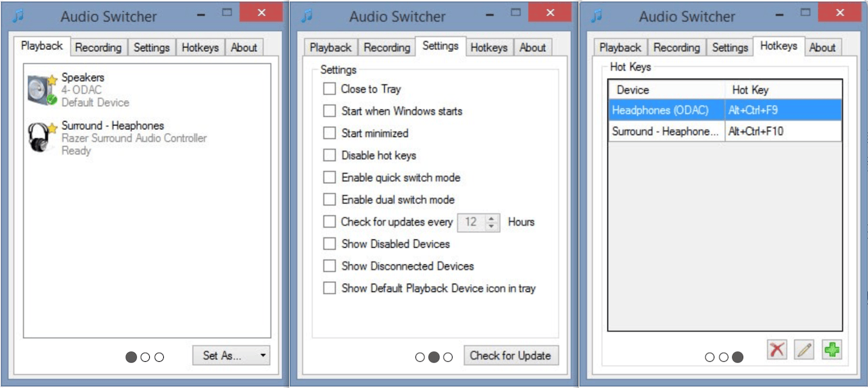
Task: Click the Set As... button
Action: [x=231, y=355]
